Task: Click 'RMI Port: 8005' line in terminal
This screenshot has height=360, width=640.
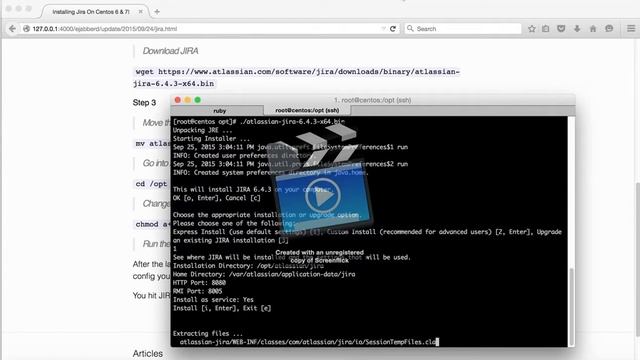Action: 197,291
